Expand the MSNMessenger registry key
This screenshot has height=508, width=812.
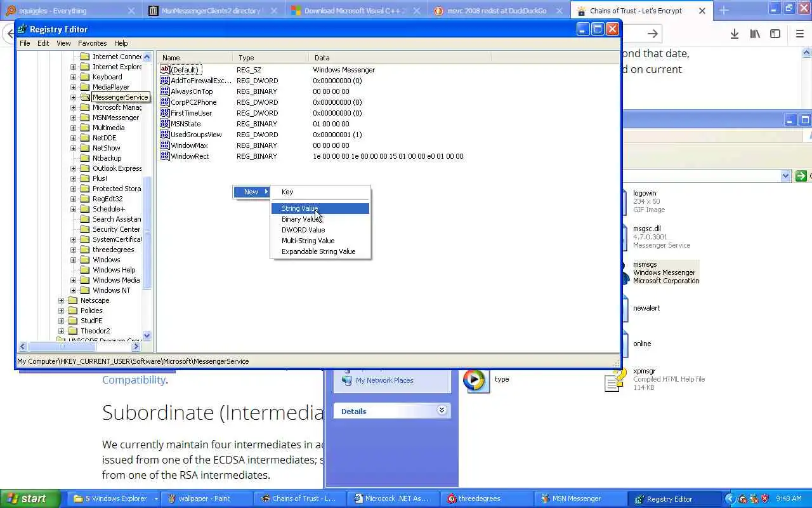click(x=73, y=117)
